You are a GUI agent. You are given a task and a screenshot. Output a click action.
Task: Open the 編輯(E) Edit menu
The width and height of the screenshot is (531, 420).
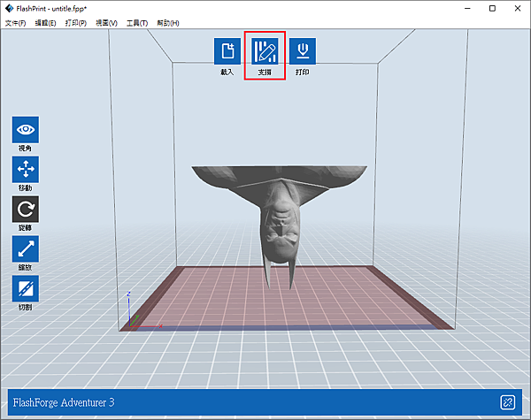[x=45, y=22]
